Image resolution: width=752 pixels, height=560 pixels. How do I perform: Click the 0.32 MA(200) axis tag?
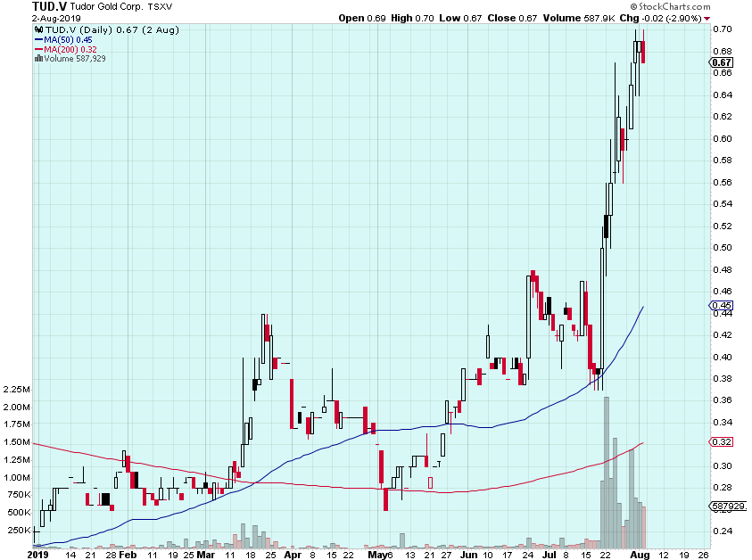(721, 442)
